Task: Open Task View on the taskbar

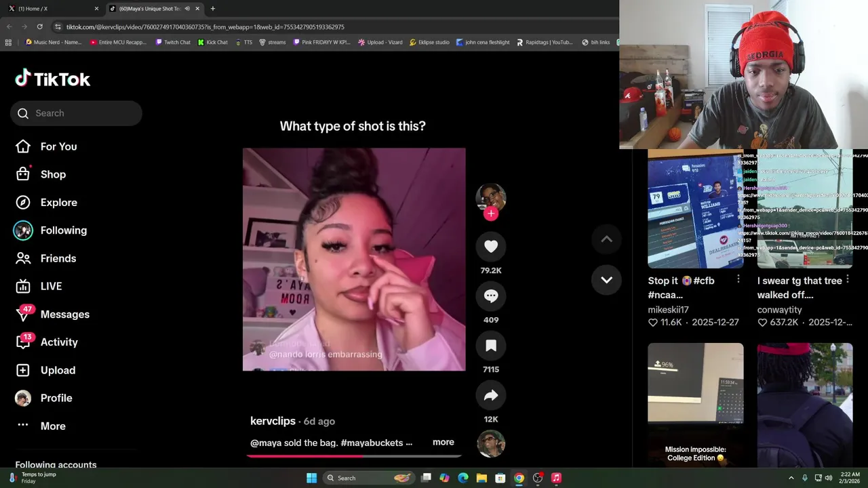Action: tap(426, 478)
